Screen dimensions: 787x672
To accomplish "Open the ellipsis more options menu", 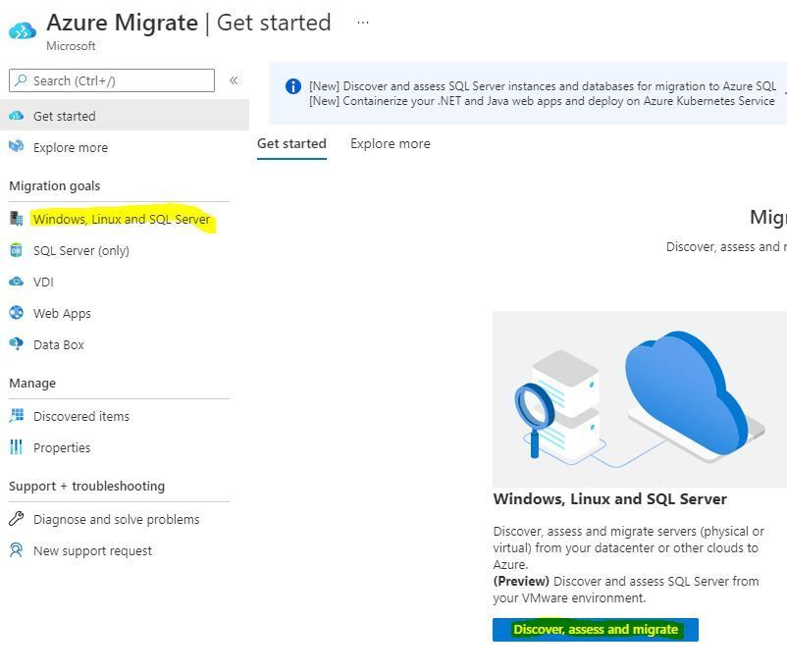I will pos(362,23).
